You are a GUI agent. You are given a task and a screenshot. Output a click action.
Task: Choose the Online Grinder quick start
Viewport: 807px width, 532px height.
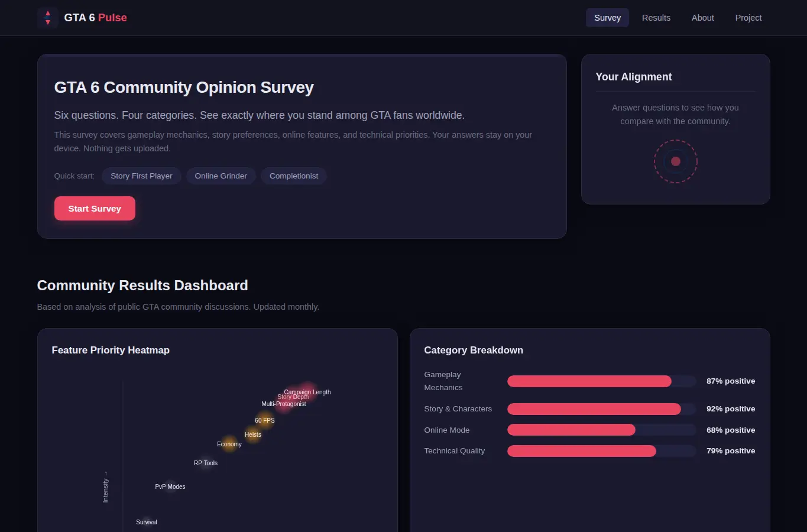click(221, 176)
